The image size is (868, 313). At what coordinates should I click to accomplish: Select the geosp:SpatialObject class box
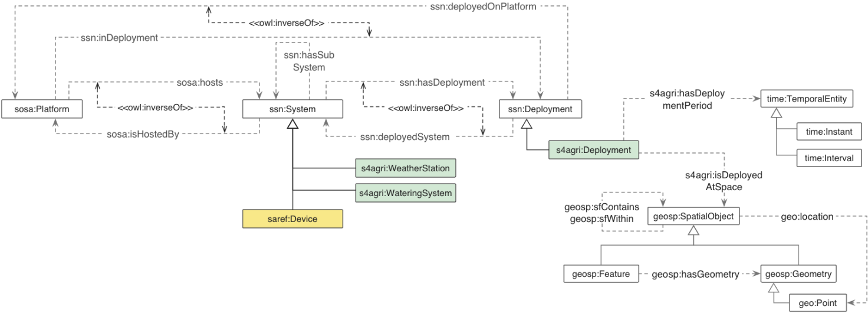(x=693, y=217)
